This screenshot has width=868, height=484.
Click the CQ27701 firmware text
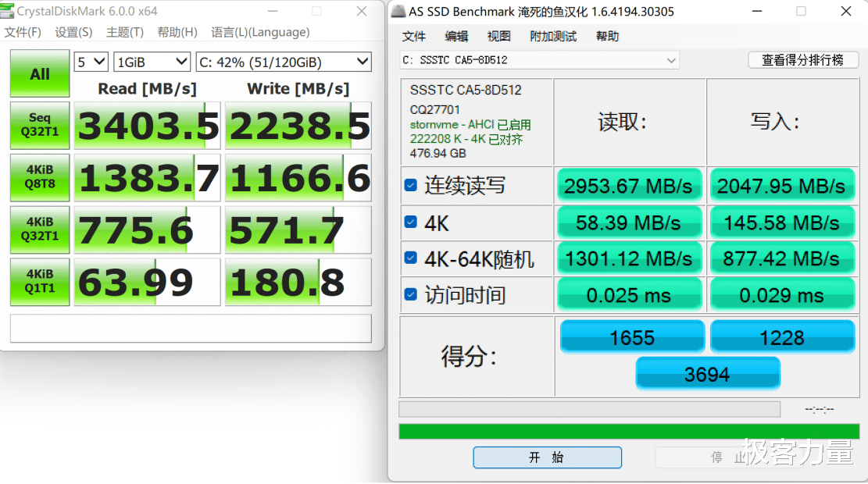point(435,109)
